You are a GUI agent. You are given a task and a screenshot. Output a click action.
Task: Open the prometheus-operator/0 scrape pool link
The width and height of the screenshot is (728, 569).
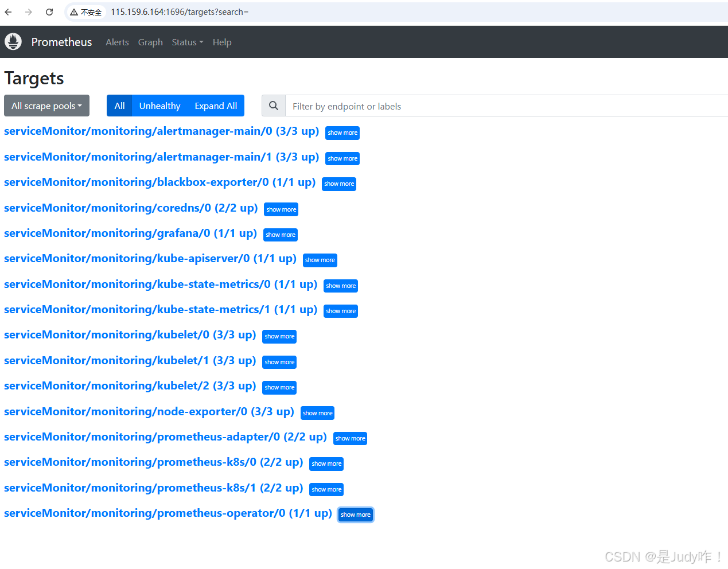coord(168,513)
